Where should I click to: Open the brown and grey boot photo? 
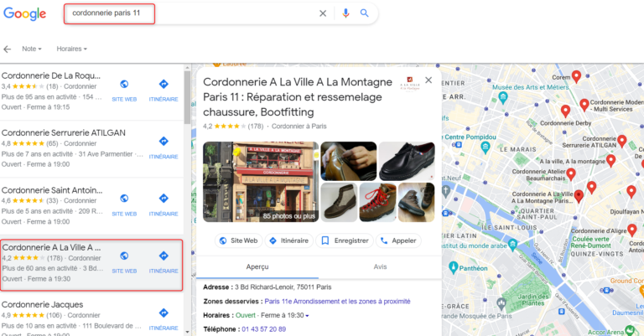click(339, 202)
